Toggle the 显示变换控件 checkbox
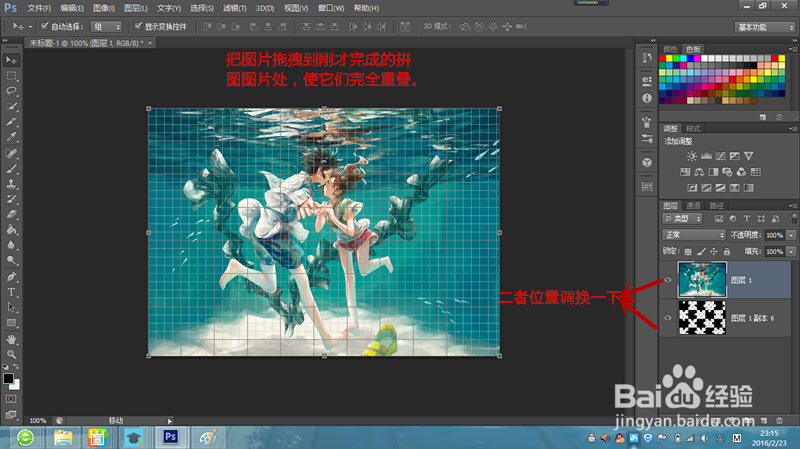The image size is (800, 449). pyautogui.click(x=138, y=26)
